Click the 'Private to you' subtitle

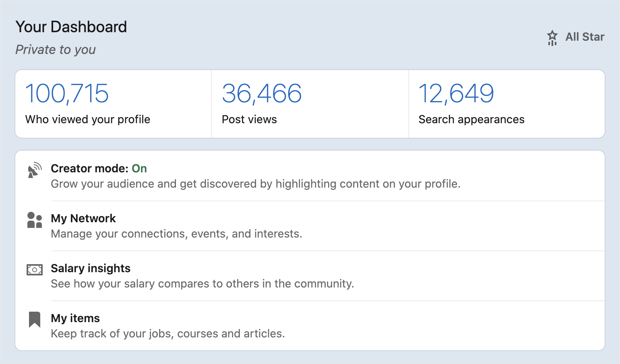(x=56, y=50)
